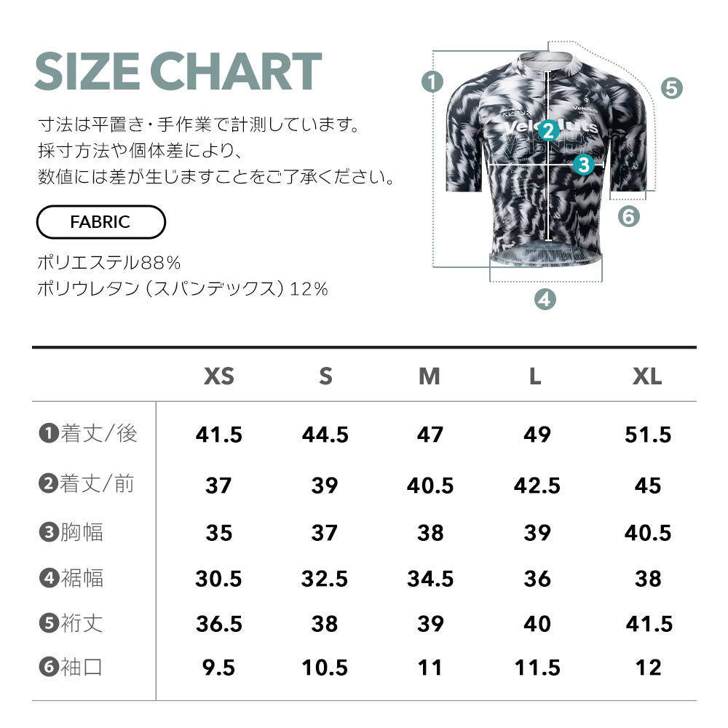This screenshot has width=728, height=728.
Task: Click the jersey product image
Action: point(547,160)
